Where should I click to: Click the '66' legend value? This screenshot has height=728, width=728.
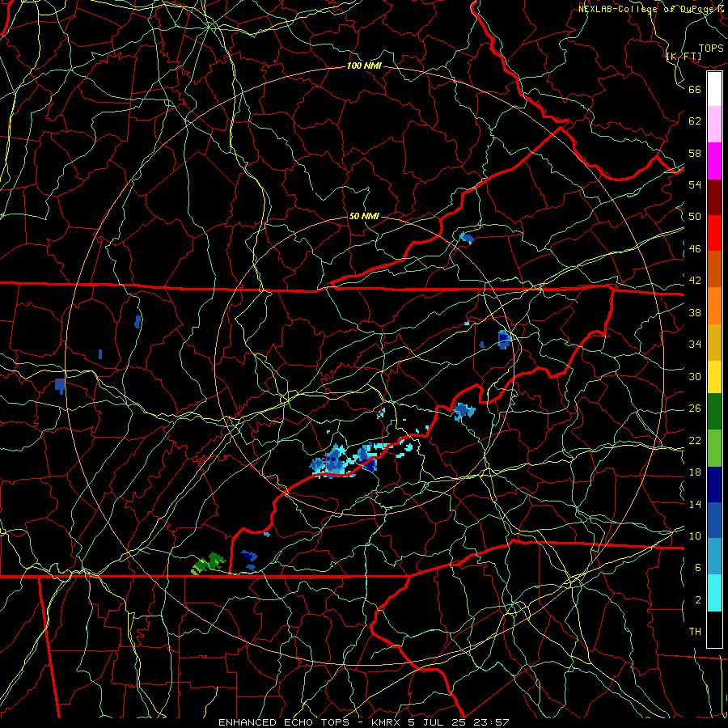pyautogui.click(x=695, y=89)
